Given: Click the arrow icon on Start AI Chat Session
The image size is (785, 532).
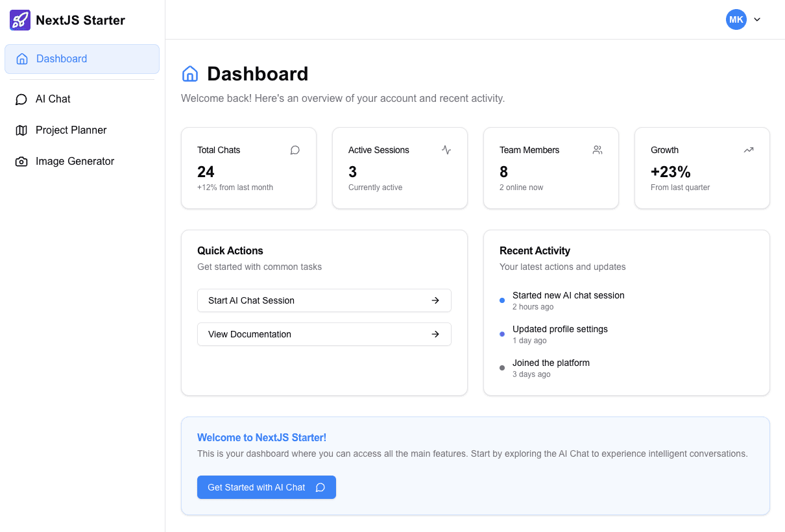Looking at the screenshot, I should pyautogui.click(x=435, y=300).
